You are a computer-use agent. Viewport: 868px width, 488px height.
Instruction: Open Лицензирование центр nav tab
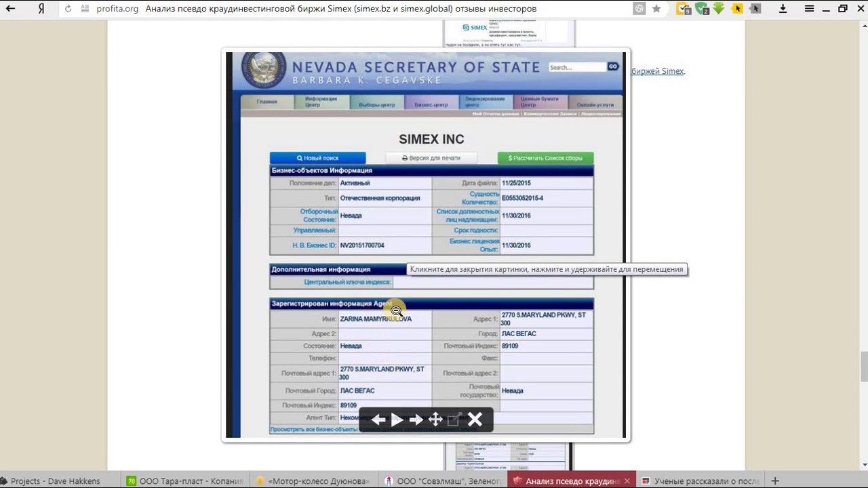pos(486,102)
